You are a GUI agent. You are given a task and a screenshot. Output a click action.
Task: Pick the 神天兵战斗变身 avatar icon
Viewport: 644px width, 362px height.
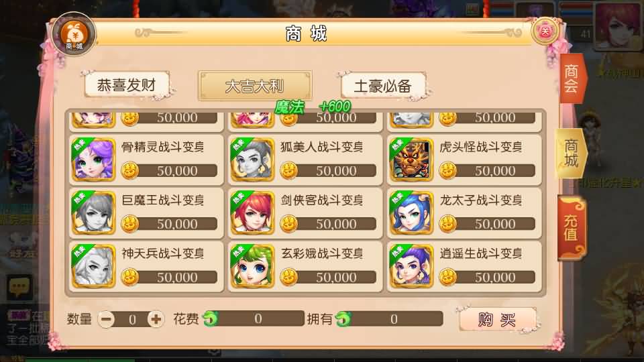tap(93, 267)
